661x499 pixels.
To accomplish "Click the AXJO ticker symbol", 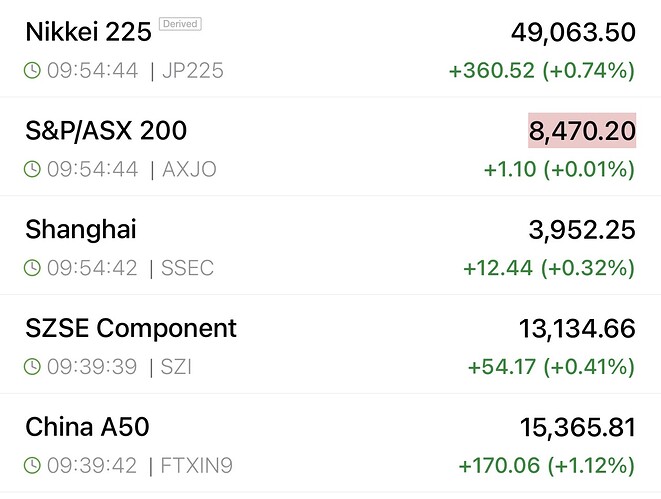I will tap(189, 170).
